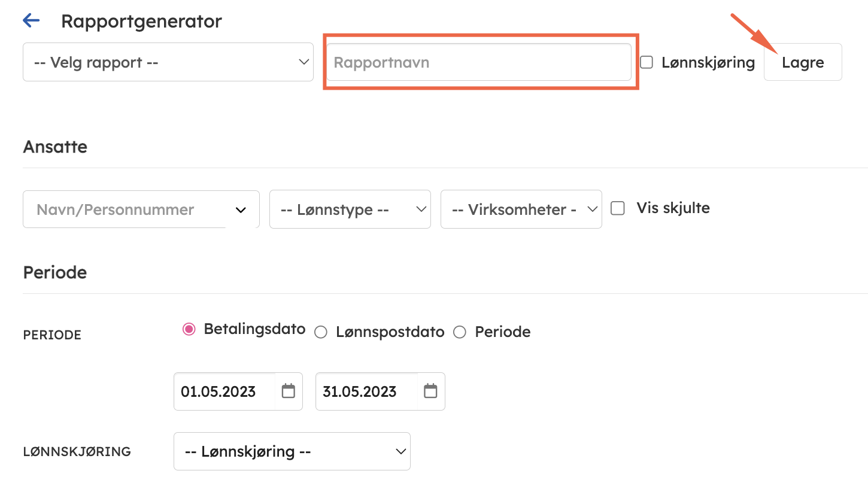868x492 pixels.
Task: Choose the Lønnspostdato radio option
Action: tap(321, 332)
